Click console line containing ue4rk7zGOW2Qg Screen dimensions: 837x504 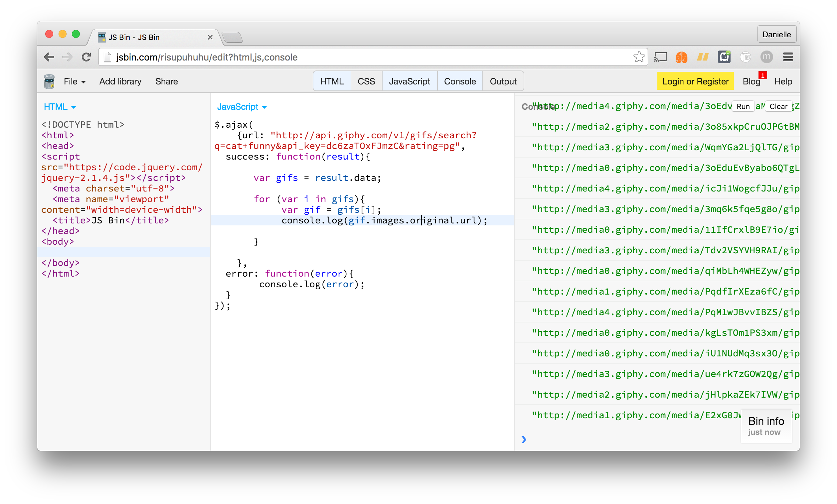click(x=657, y=374)
